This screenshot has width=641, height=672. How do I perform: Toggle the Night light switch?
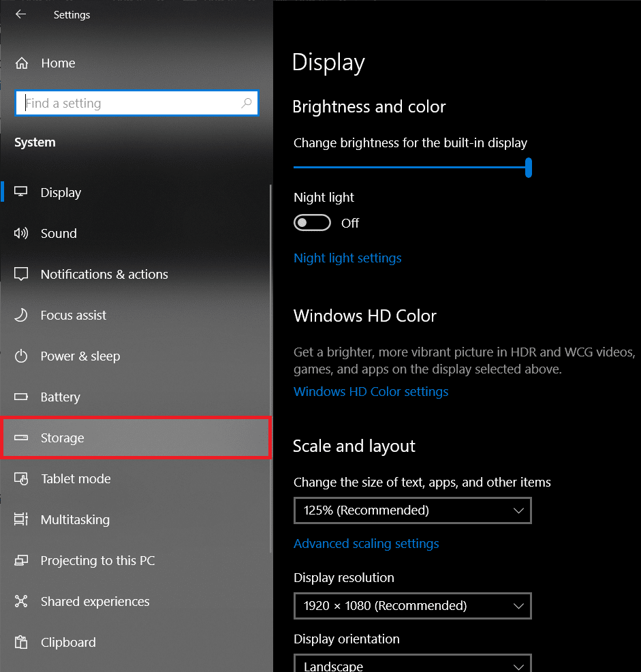click(x=312, y=223)
